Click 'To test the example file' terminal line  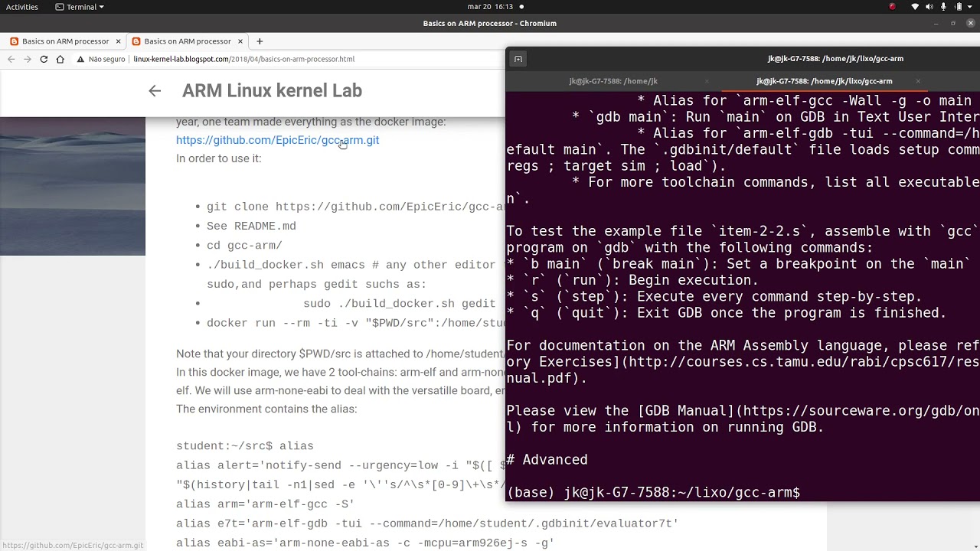tap(743, 231)
